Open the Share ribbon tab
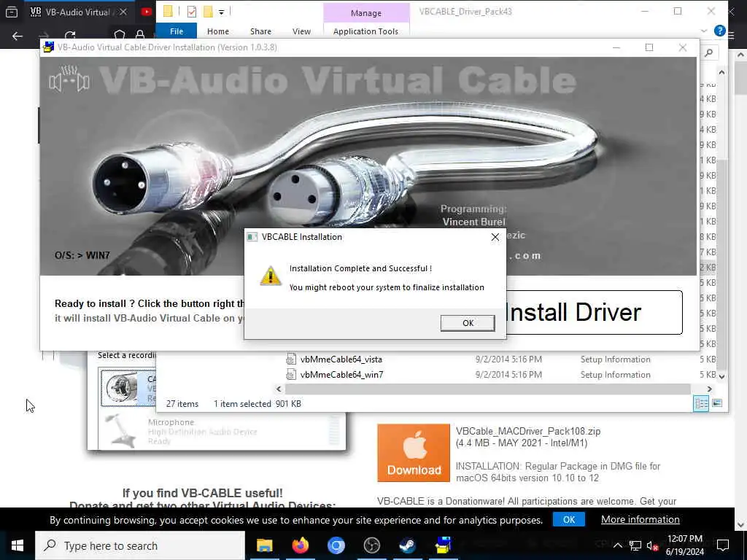Image resolution: width=747 pixels, height=560 pixels. click(260, 31)
